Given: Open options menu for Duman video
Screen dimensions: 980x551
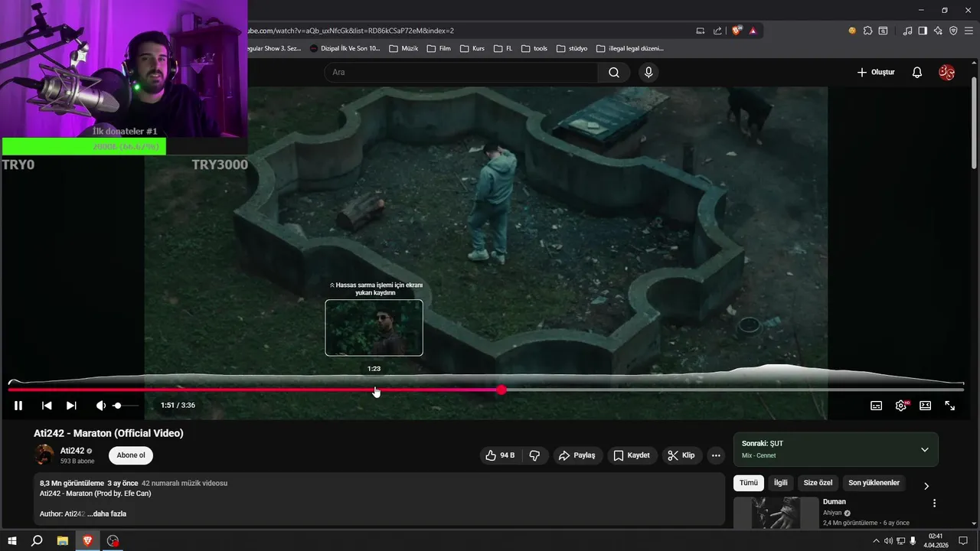Looking at the screenshot, I should pos(934,504).
